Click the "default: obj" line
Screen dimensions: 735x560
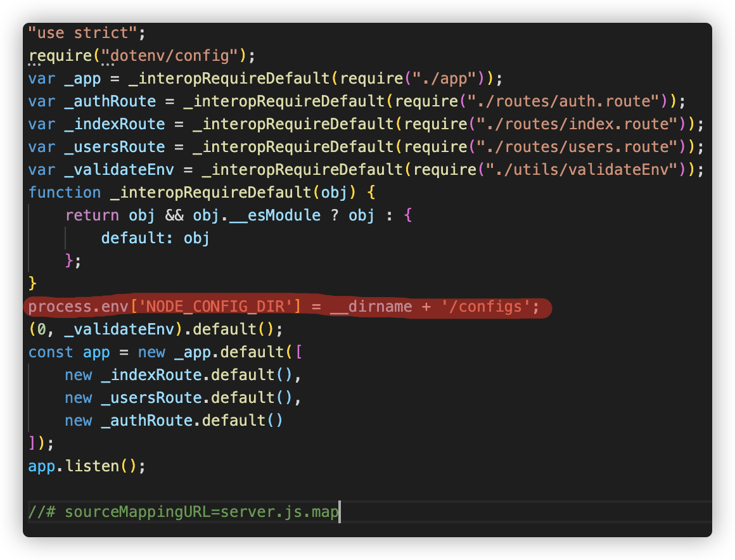(155, 239)
